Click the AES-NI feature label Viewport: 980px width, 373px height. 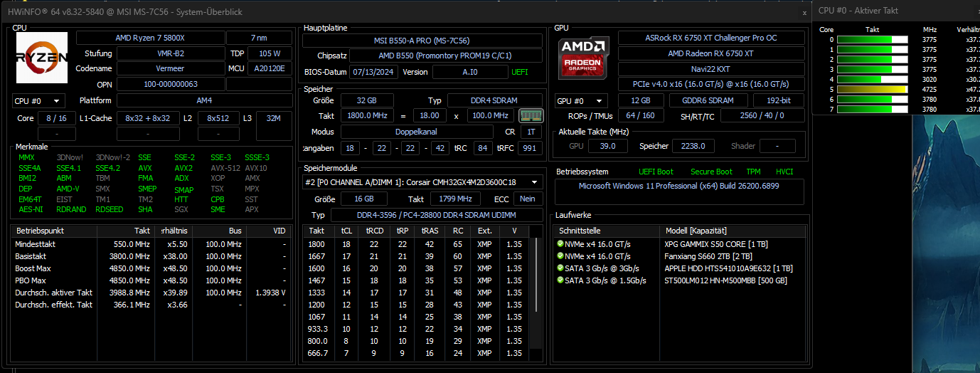pyautogui.click(x=30, y=209)
